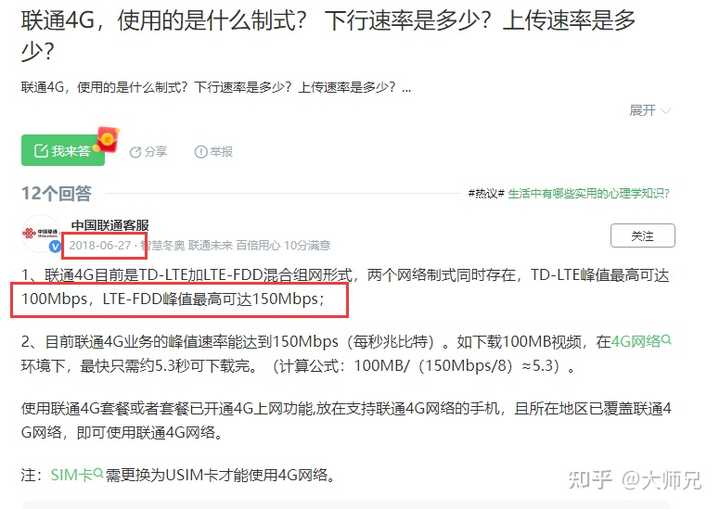Click the chevron arrow next to 展开
This screenshot has height=509, width=720.
click(x=665, y=110)
